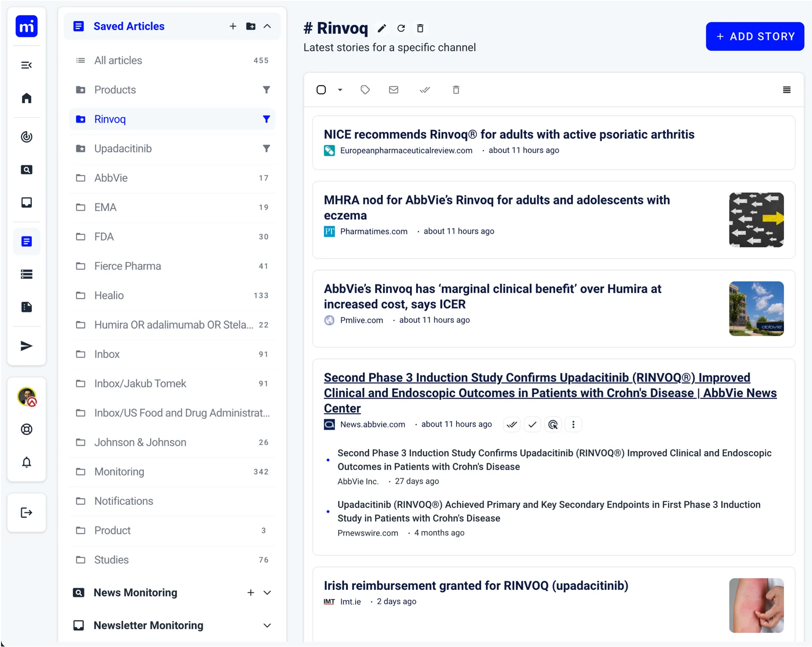This screenshot has width=812, height=647.
Task: Open the stacked list sidebar icon
Action: 27,274
